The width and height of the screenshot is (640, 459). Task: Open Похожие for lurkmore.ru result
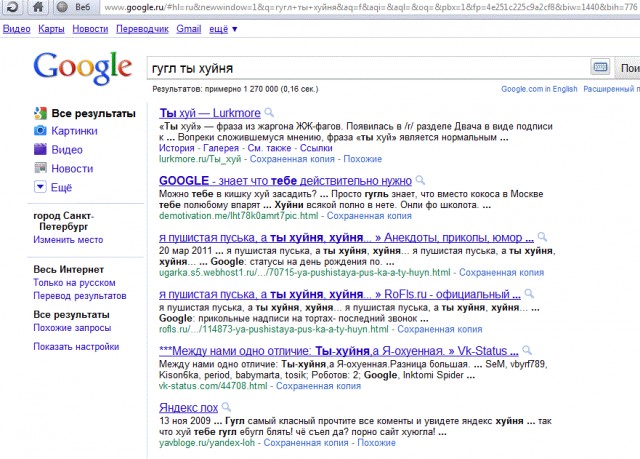click(x=362, y=159)
